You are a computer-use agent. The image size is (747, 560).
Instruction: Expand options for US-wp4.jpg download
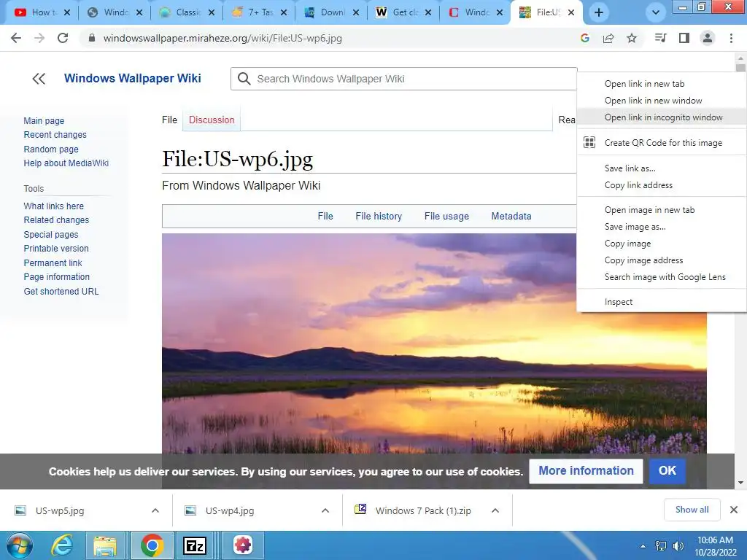(x=325, y=510)
